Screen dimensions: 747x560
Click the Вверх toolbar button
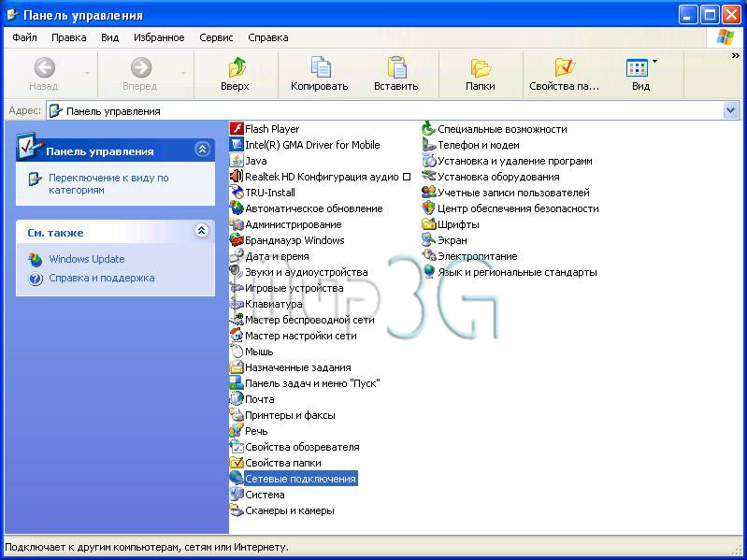[x=236, y=73]
